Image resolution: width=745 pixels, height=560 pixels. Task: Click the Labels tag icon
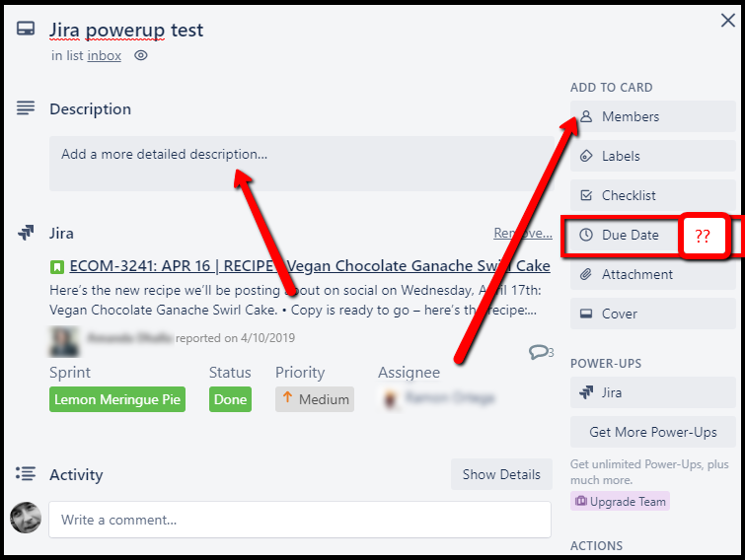(x=586, y=156)
